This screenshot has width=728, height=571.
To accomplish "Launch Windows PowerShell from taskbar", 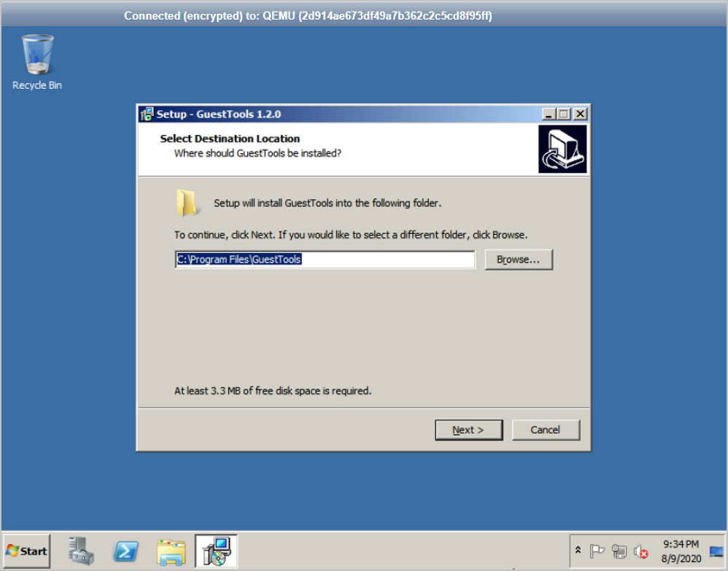I will [125, 551].
